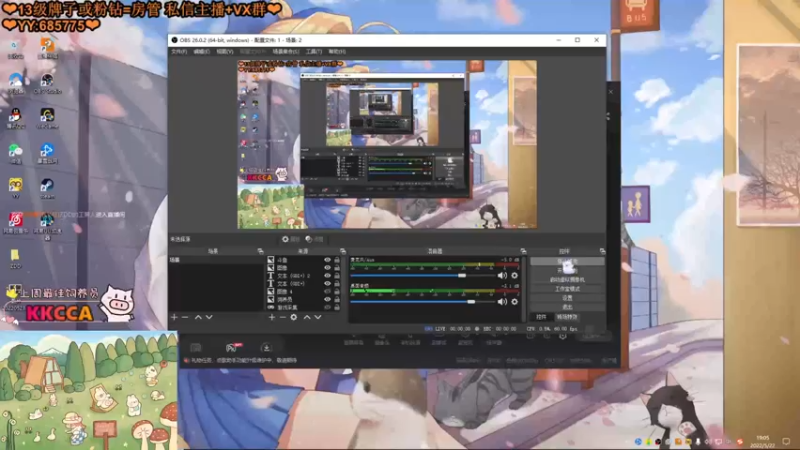Open the 视图(V) menu in OBS
The height and width of the screenshot is (450, 800).
tap(224, 52)
